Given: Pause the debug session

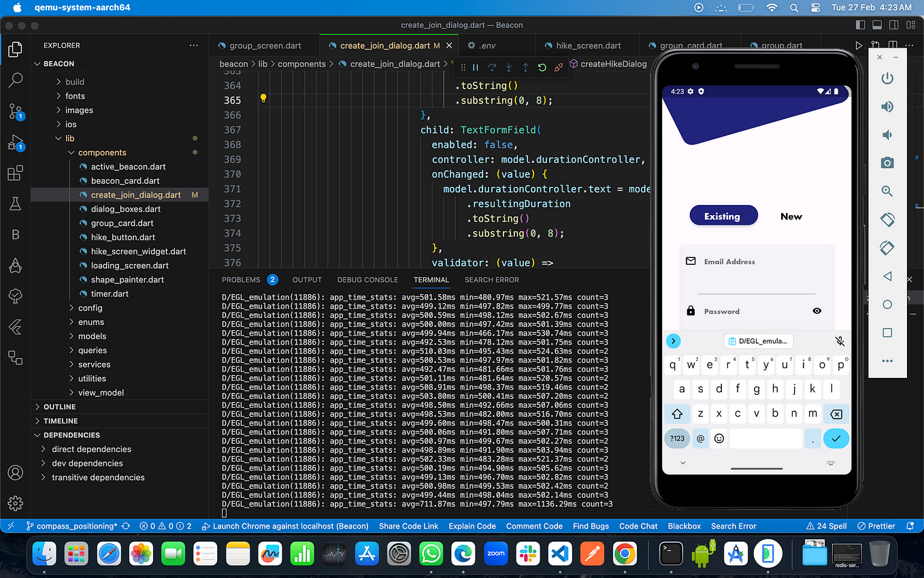Looking at the screenshot, I should [476, 67].
